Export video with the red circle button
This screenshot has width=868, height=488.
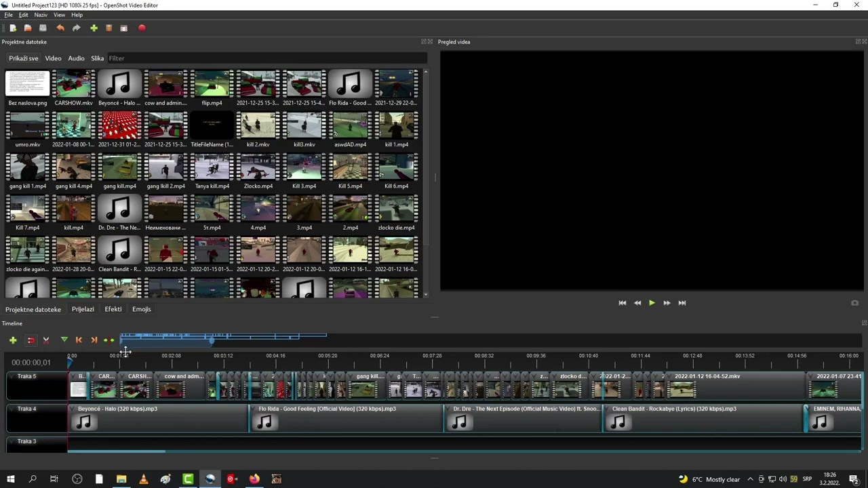tap(142, 28)
